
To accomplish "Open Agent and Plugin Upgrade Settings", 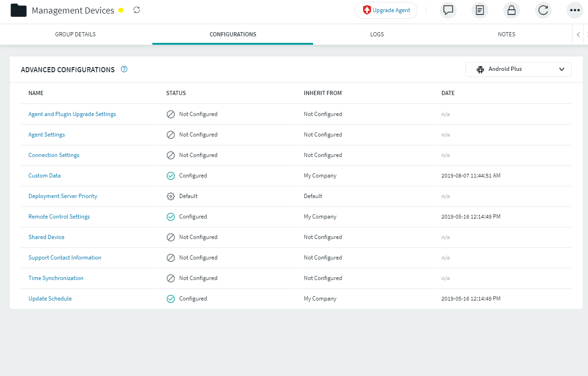I will click(x=72, y=114).
